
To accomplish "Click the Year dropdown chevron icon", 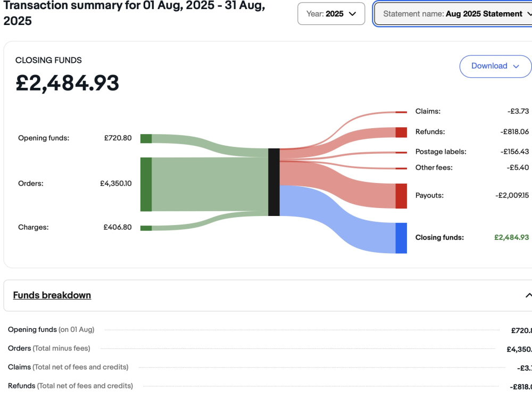I will point(353,14).
